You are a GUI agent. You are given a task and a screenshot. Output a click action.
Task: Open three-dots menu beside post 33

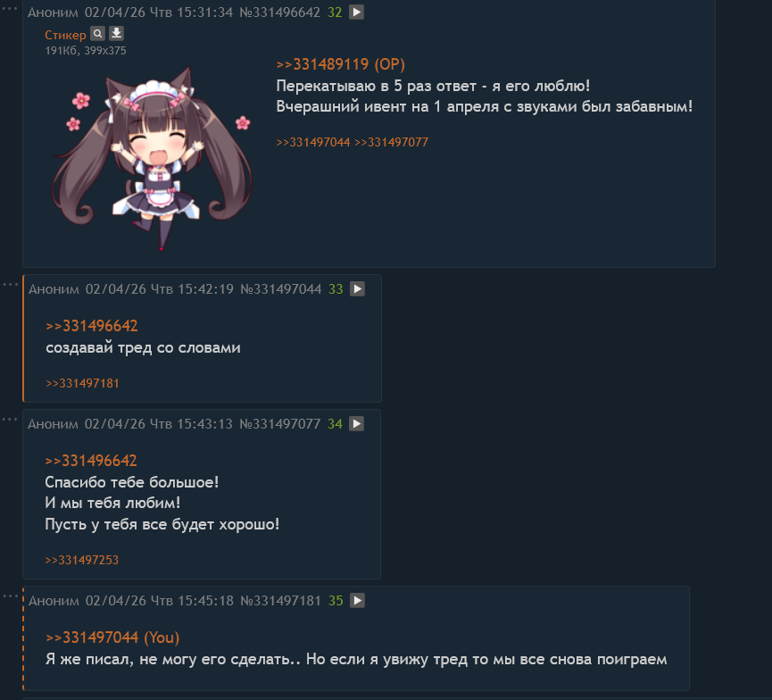pos(10,285)
